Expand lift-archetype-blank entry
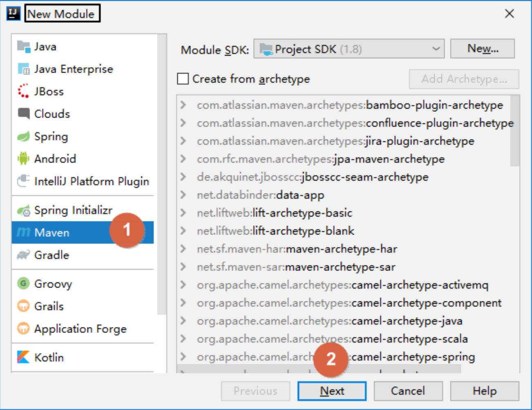The image size is (532, 410). coord(183,231)
